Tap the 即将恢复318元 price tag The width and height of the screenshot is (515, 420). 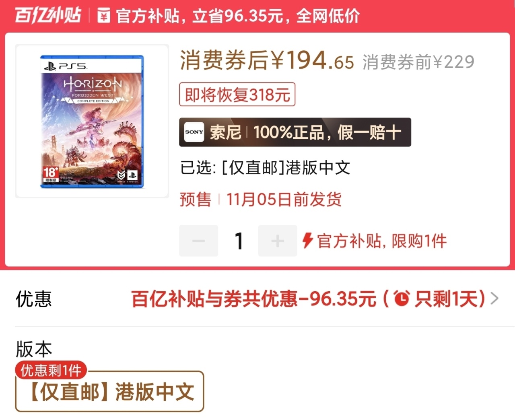[237, 95]
